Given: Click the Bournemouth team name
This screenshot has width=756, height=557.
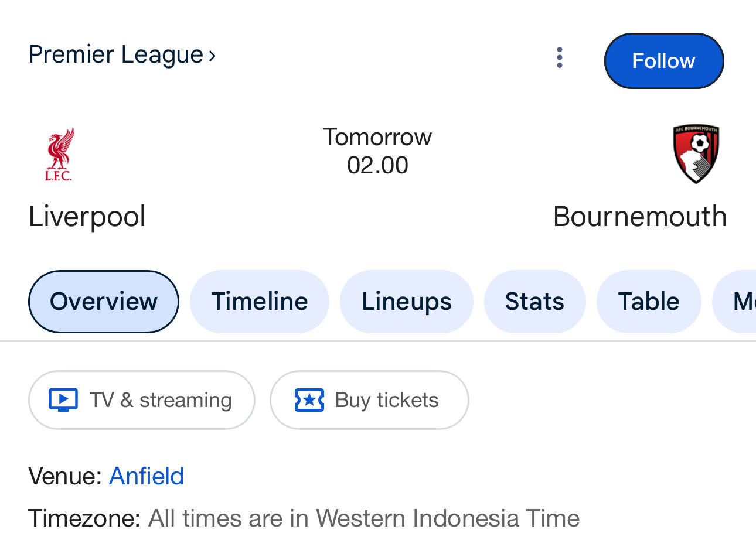Looking at the screenshot, I should [x=640, y=217].
